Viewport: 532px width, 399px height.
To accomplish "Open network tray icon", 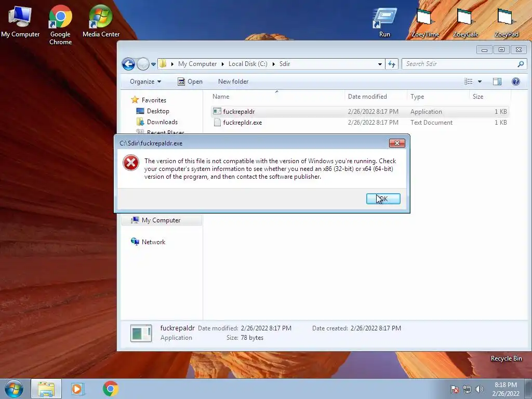I will tap(467, 389).
